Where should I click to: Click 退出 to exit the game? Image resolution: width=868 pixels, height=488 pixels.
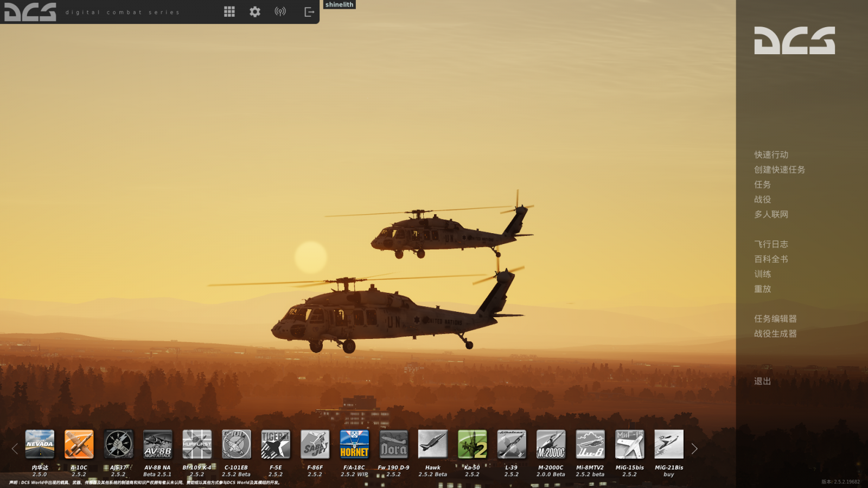click(762, 382)
